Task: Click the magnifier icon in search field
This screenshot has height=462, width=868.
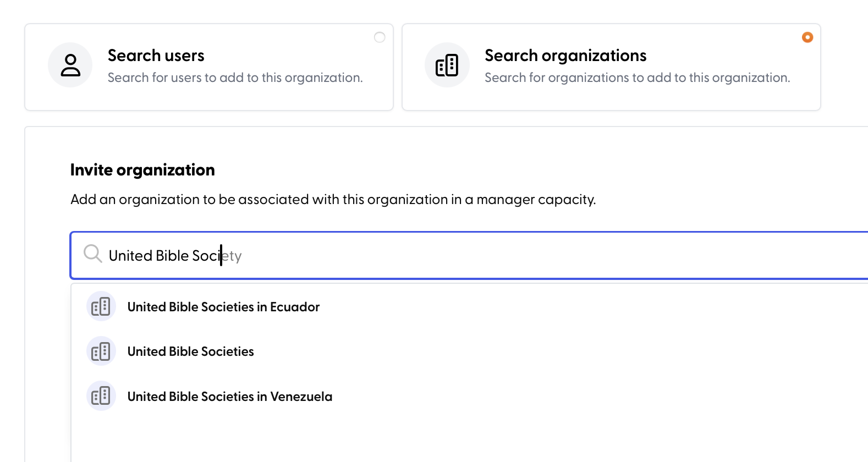Action: click(92, 254)
